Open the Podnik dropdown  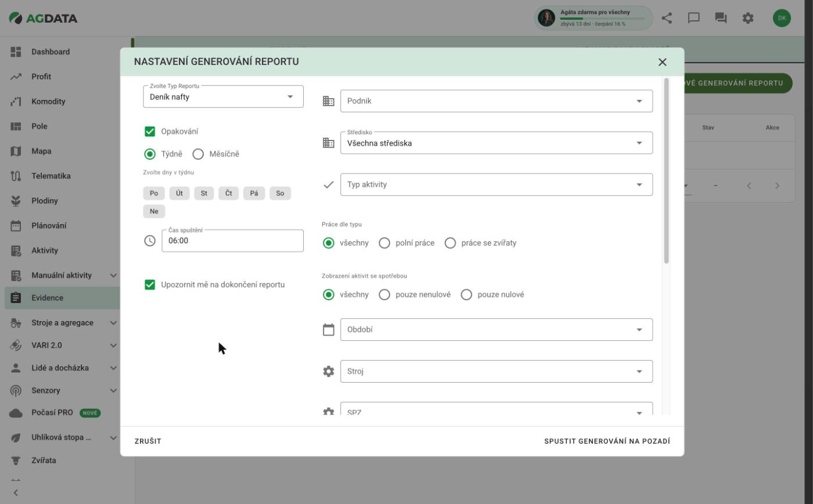tap(497, 101)
